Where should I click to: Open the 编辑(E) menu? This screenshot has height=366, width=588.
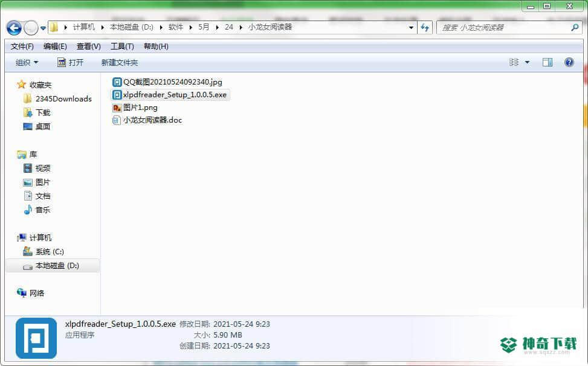[55, 46]
